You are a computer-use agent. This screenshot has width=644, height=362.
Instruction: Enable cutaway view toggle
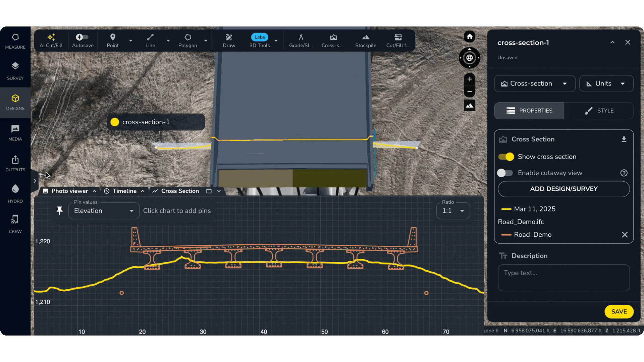[x=505, y=173]
